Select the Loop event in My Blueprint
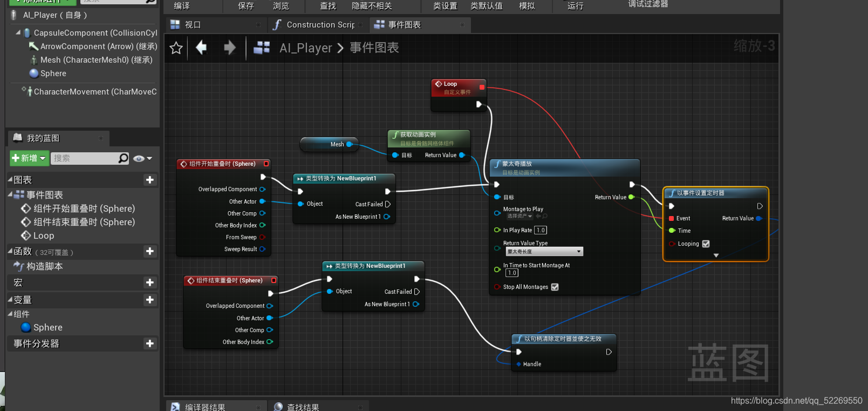Image resolution: width=868 pixels, height=411 pixels. coord(44,235)
